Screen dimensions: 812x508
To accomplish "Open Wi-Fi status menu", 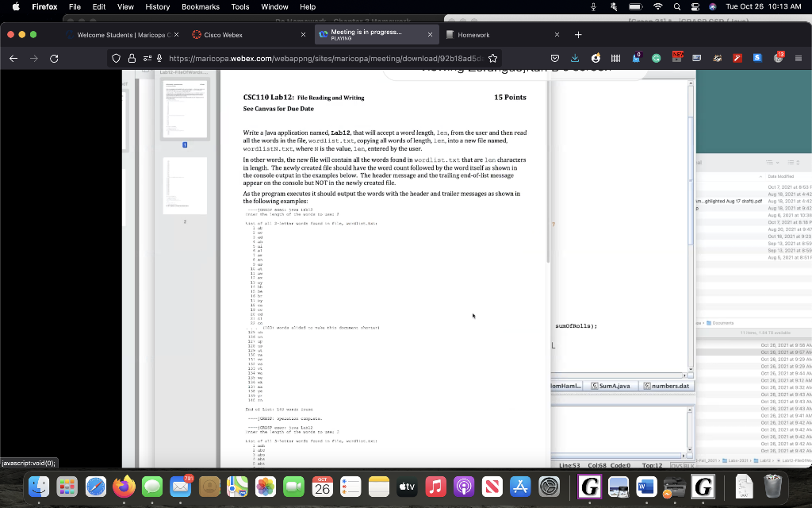I will point(657,6).
